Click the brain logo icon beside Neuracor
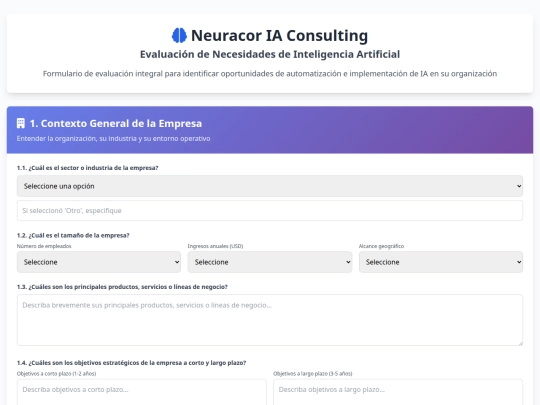 pos(179,35)
